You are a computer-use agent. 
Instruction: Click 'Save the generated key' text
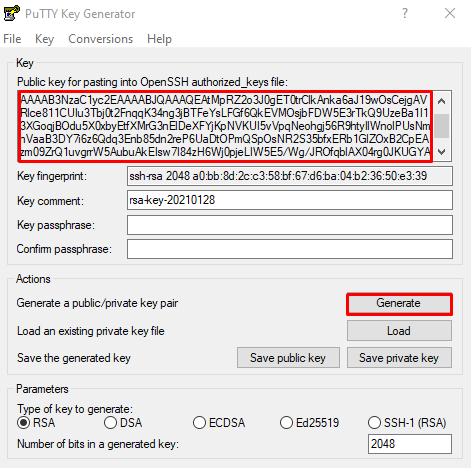pyautogui.click(x=74, y=358)
